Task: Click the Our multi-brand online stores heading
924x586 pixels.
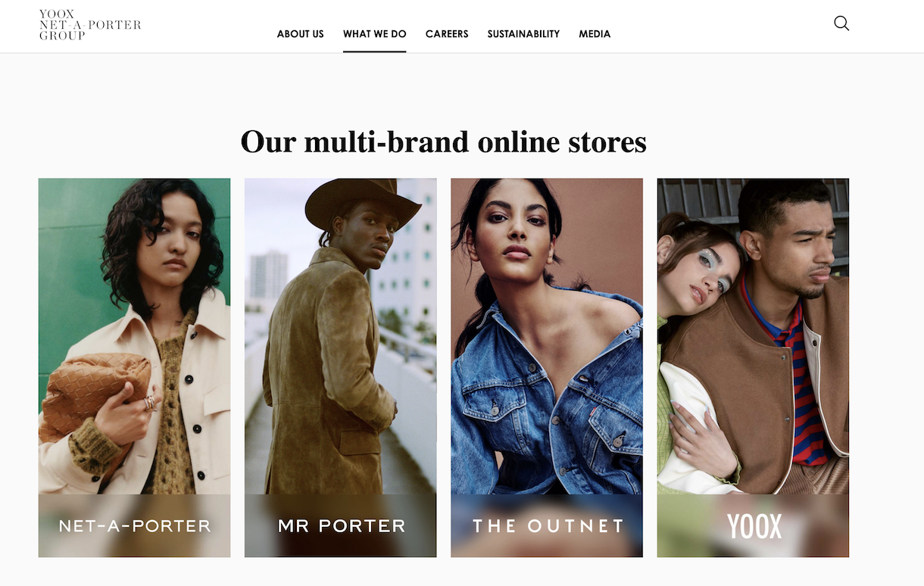Action: pyautogui.click(x=443, y=142)
